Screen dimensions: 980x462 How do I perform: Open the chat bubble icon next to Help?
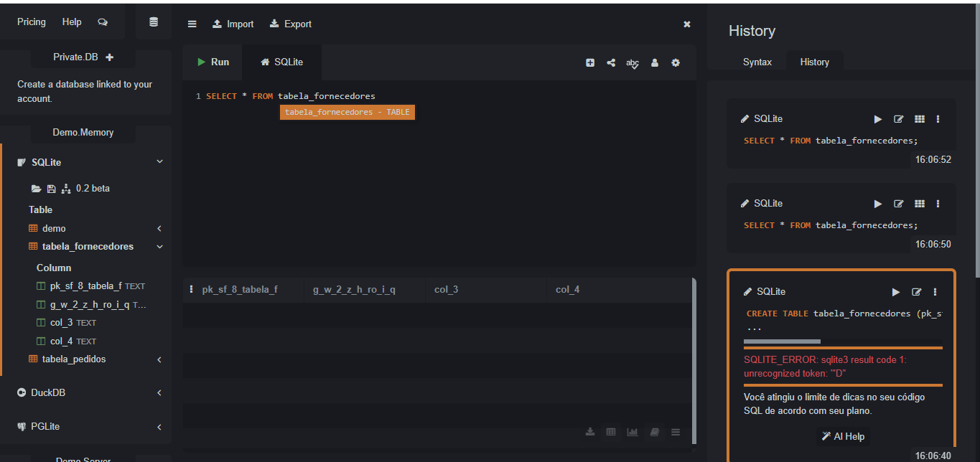[x=103, y=22]
